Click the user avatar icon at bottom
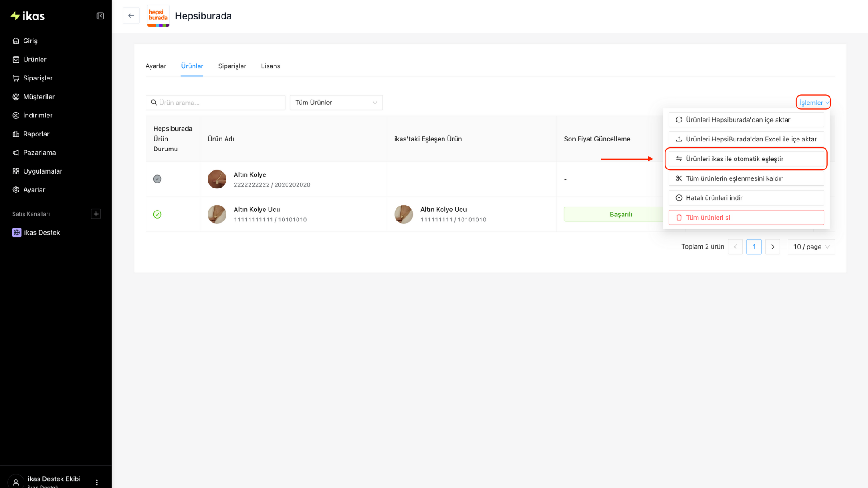868x488 pixels. [x=16, y=482]
